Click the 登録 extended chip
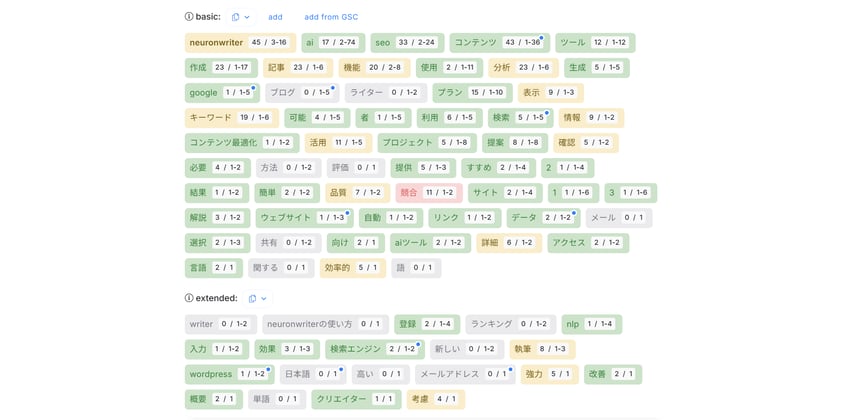Image resolution: width=844 pixels, height=420 pixels. (x=427, y=324)
